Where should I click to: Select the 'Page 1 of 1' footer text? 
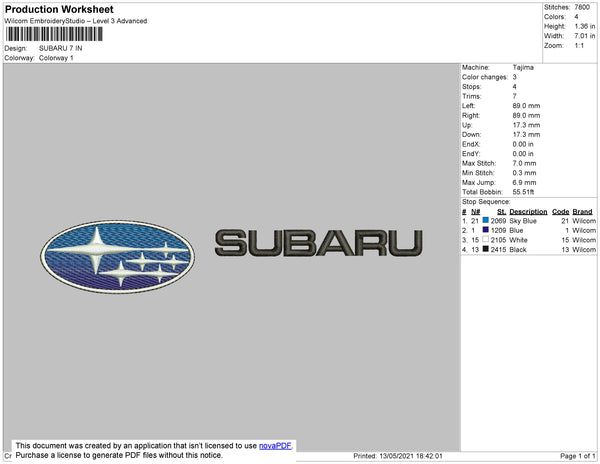tap(578, 456)
